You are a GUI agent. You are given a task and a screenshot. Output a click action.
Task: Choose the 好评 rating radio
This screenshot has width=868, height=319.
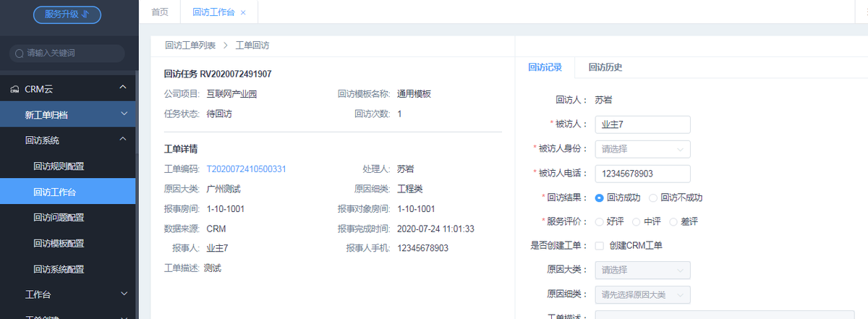tap(599, 222)
